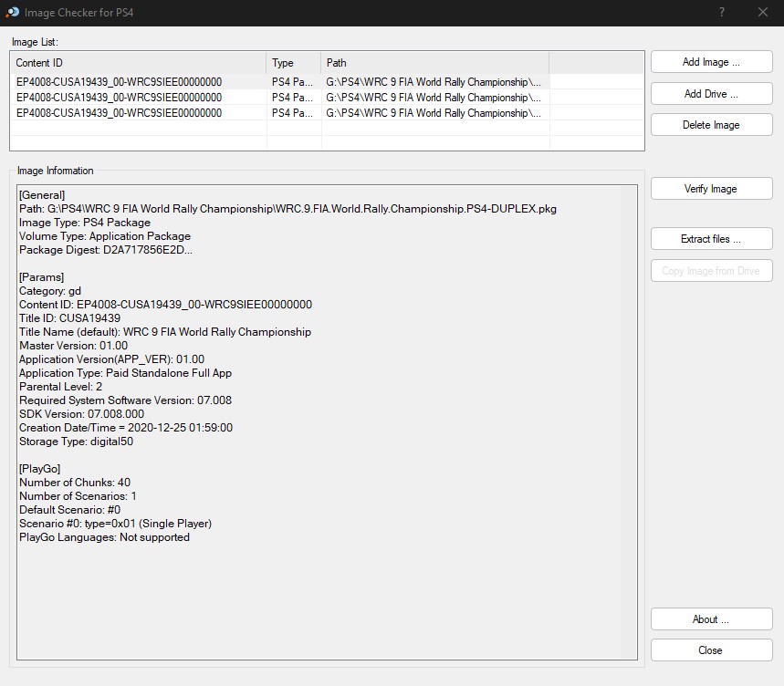Click Number of Scenarios: 1 line
Screen dimensions: 784x686
click(x=78, y=496)
